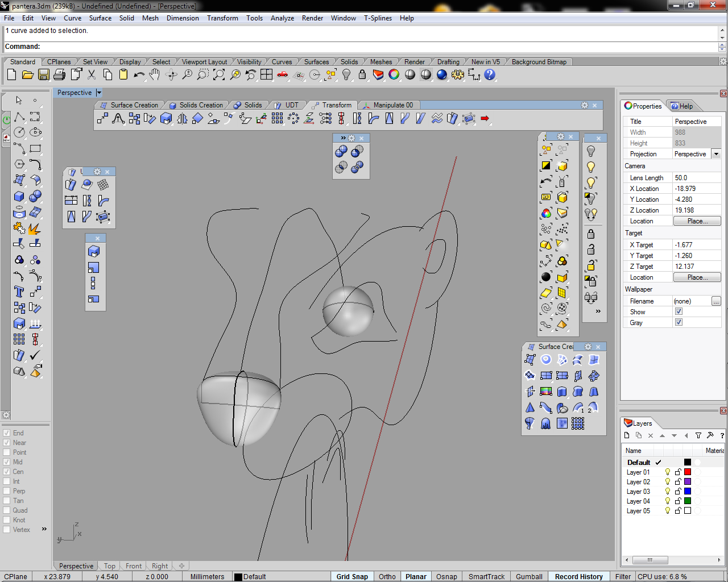Open the Help question mark icon

490,74
